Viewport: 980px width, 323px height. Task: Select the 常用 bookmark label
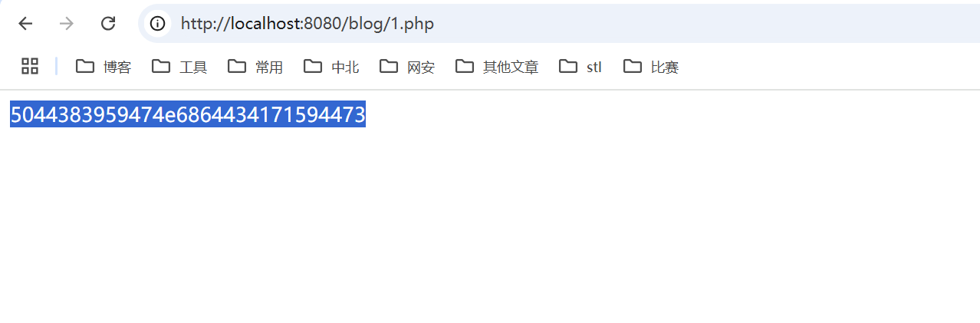269,68
